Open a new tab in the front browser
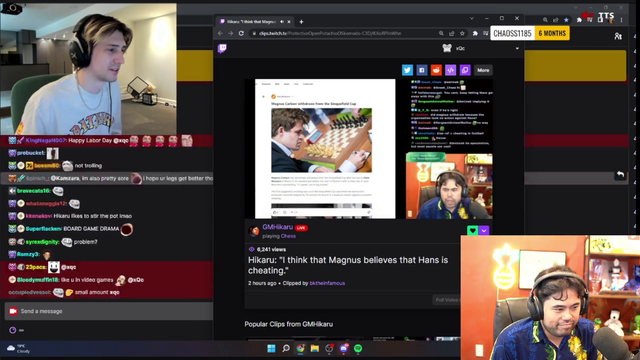The image size is (640, 360). [301, 22]
